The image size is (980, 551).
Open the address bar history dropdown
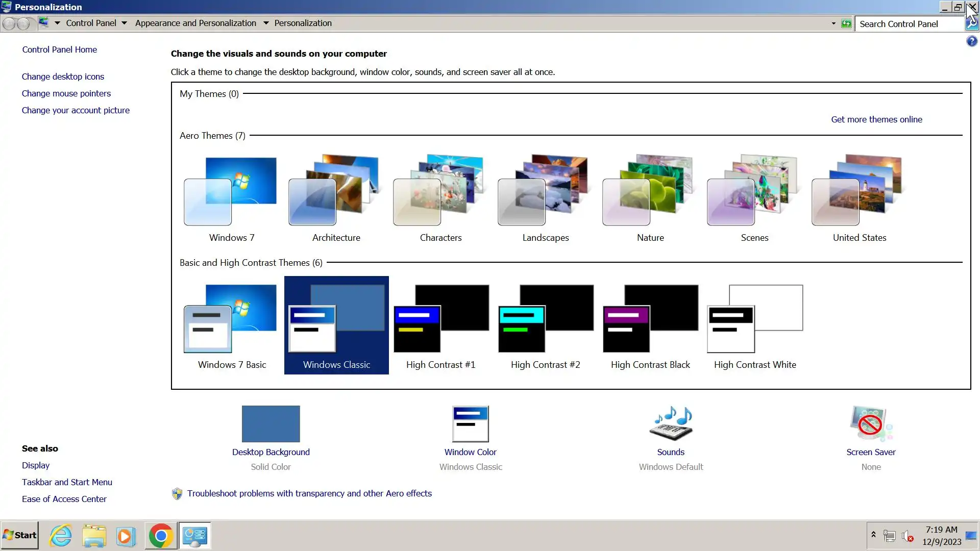coord(834,23)
